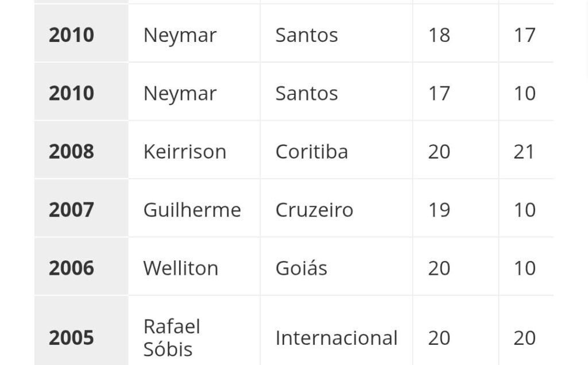Click value 20 in the Welliton row

[x=439, y=268]
